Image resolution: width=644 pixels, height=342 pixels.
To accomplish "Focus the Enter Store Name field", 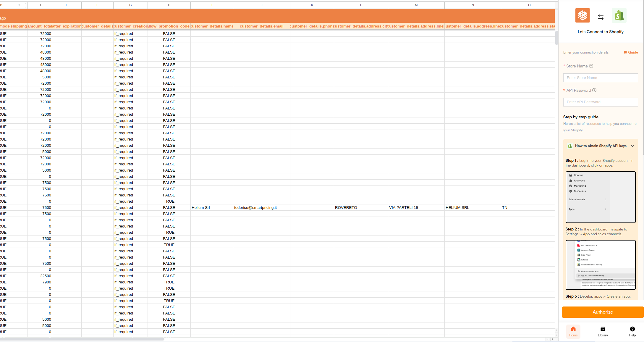I will coord(600,78).
